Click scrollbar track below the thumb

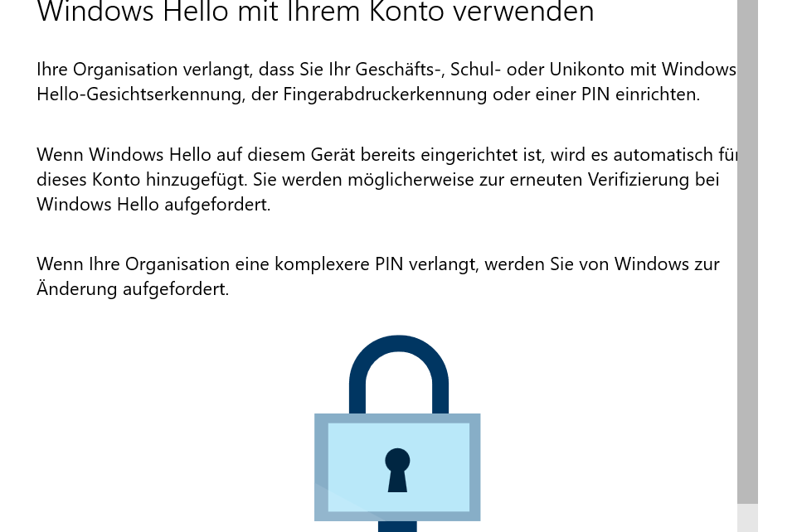click(x=747, y=519)
